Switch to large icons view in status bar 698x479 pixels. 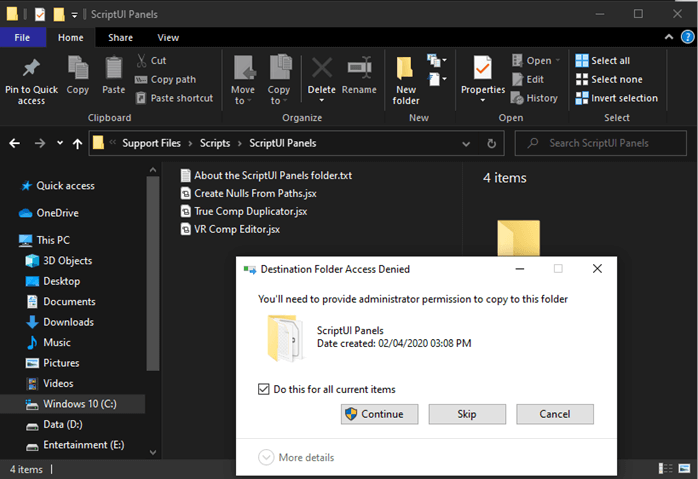click(x=684, y=468)
